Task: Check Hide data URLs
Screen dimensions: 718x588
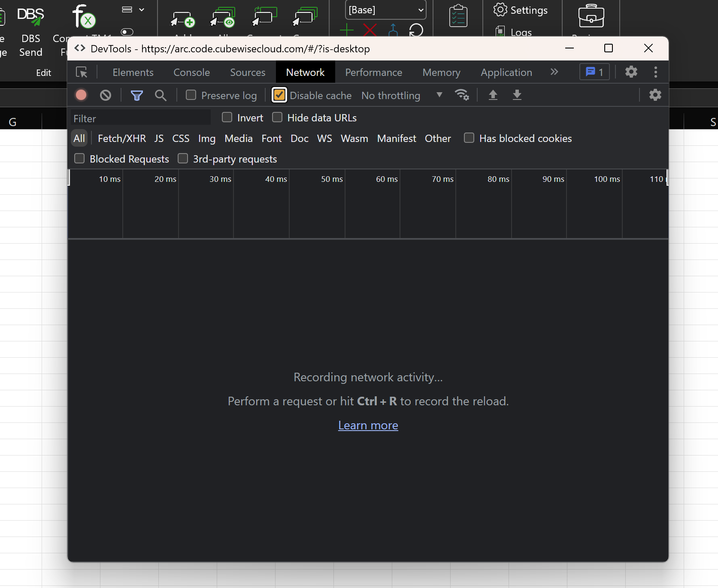Action: [277, 117]
